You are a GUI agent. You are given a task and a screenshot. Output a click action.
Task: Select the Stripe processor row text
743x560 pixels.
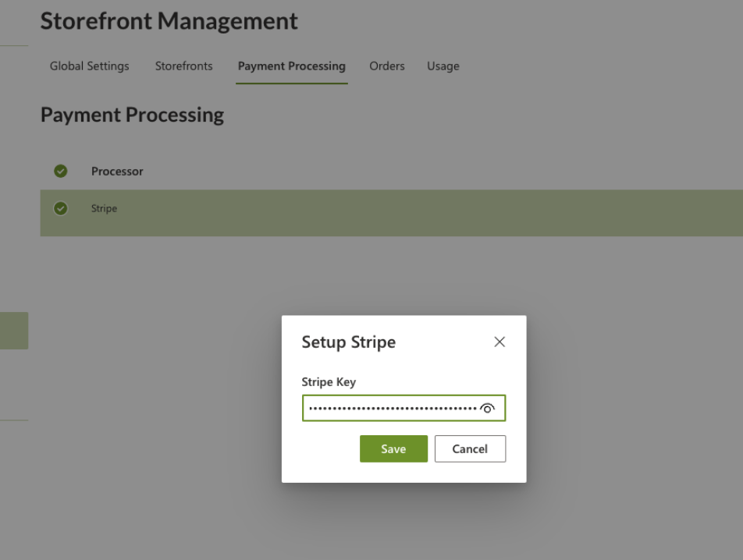(105, 208)
